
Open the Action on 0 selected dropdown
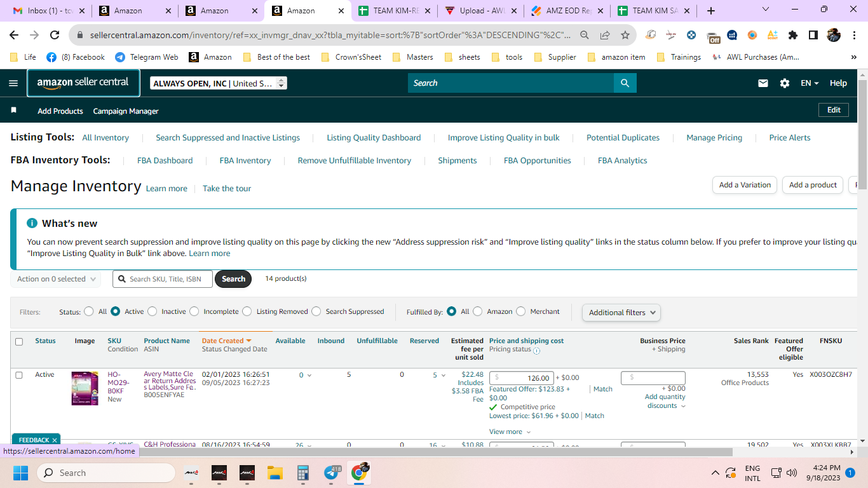(x=56, y=279)
